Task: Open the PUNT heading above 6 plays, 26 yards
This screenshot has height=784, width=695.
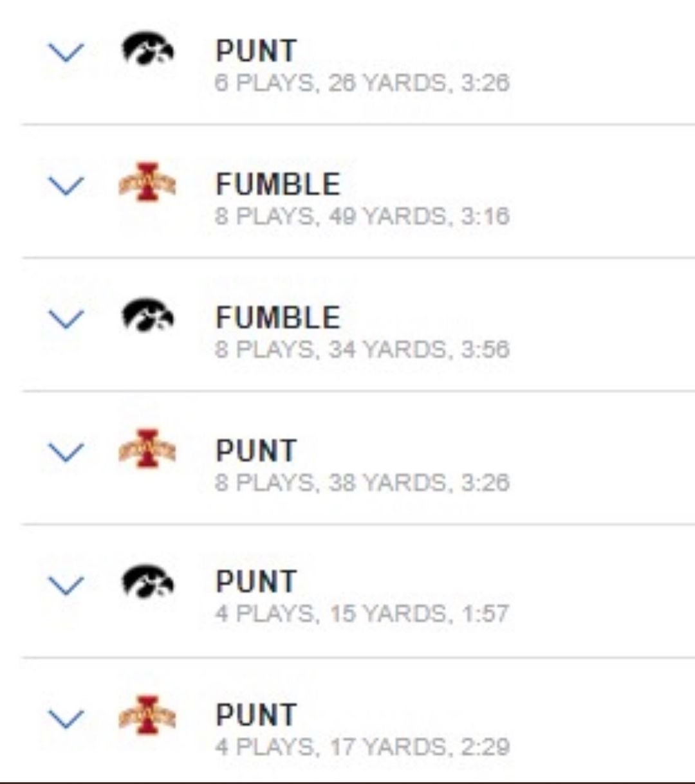Action: click(x=256, y=51)
